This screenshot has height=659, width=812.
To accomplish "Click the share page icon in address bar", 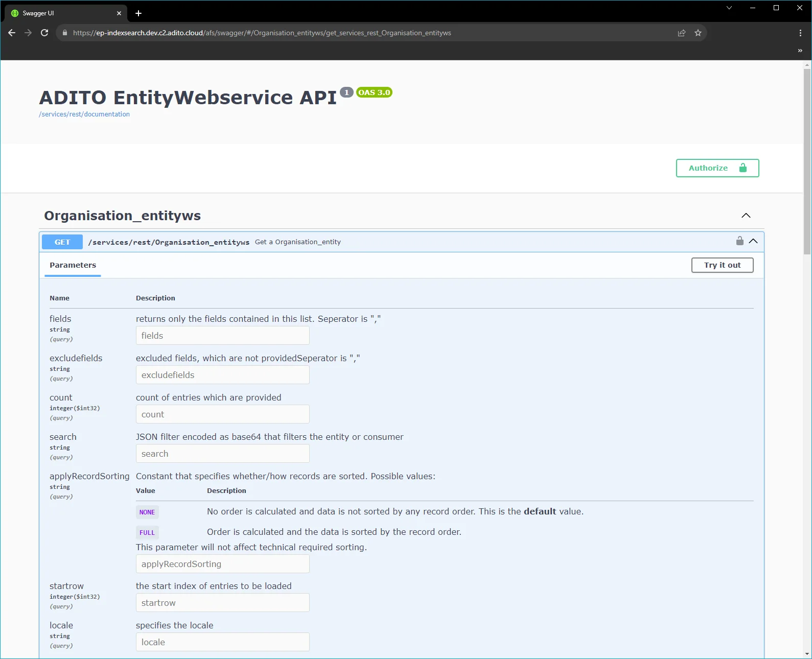I will [682, 33].
